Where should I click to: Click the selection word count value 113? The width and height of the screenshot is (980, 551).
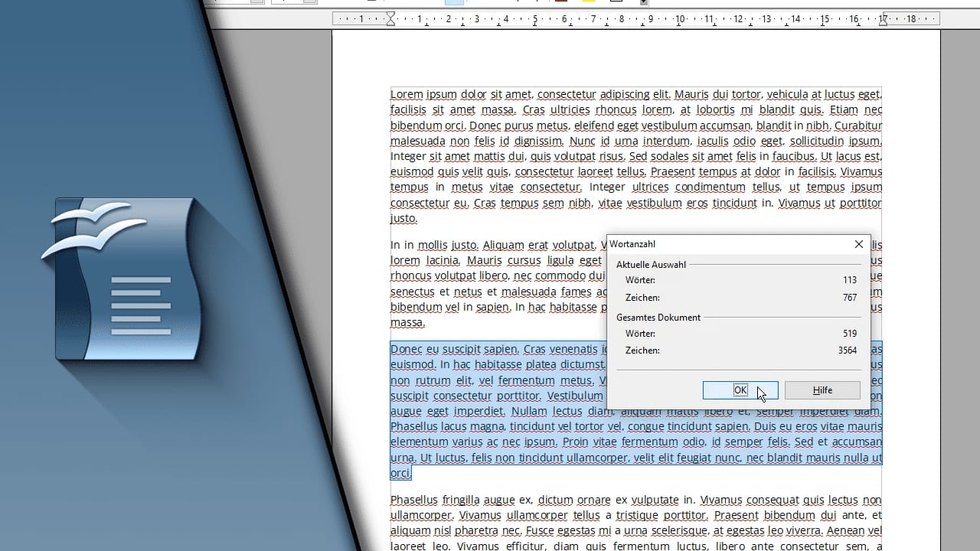tap(849, 280)
